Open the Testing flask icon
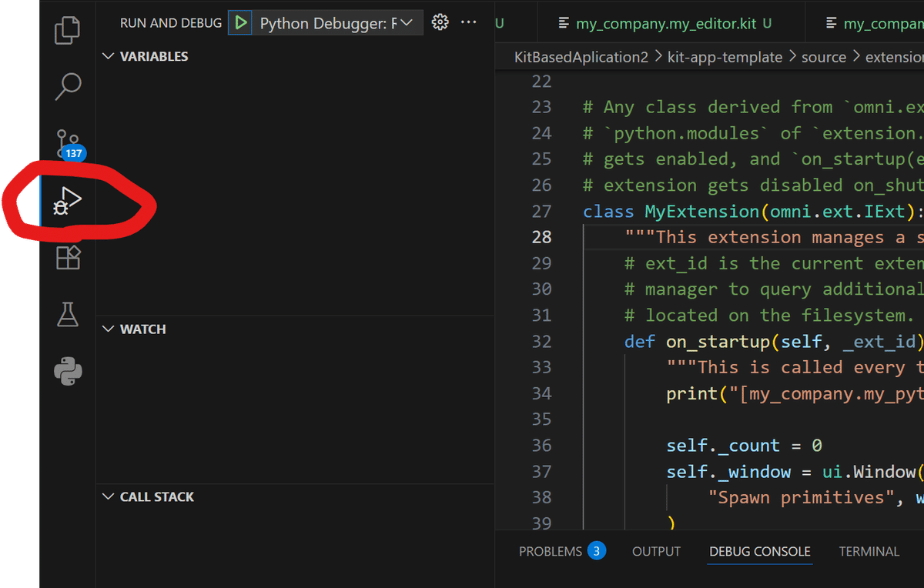 pyautogui.click(x=68, y=315)
